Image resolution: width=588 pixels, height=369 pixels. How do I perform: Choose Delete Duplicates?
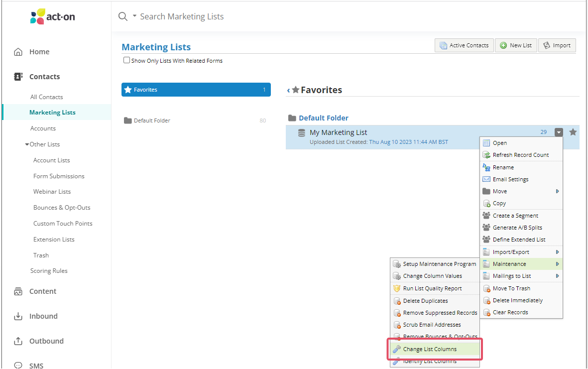435,301
